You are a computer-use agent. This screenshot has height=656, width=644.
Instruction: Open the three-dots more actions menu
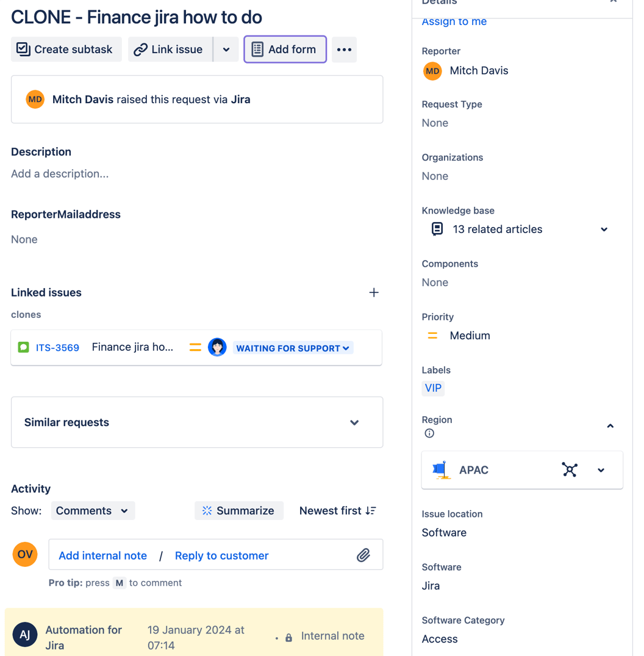pos(344,49)
